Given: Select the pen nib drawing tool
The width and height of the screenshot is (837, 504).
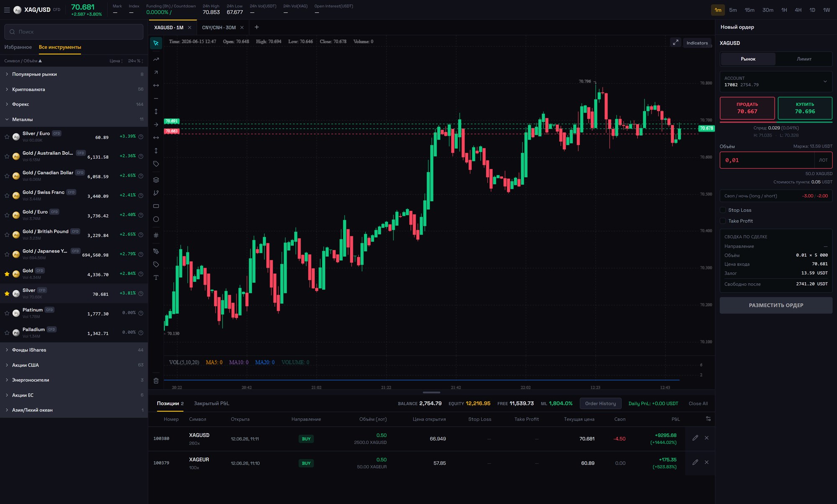Looking at the screenshot, I should (156, 251).
